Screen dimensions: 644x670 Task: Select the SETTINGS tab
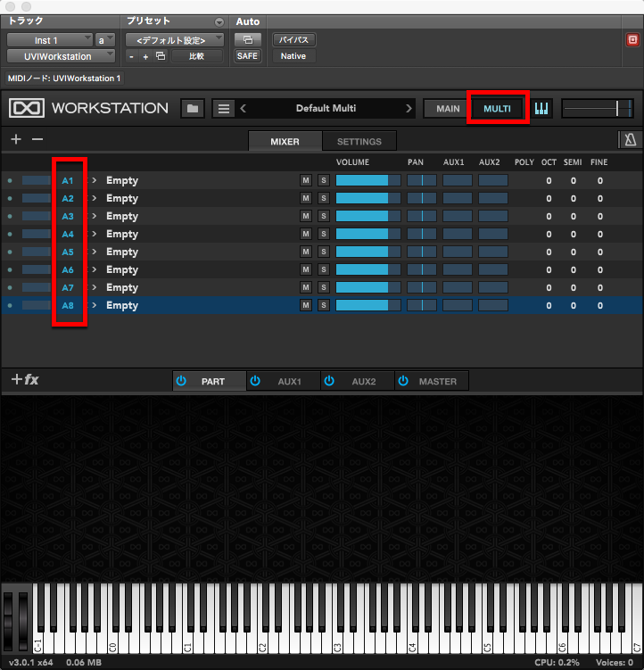(359, 142)
